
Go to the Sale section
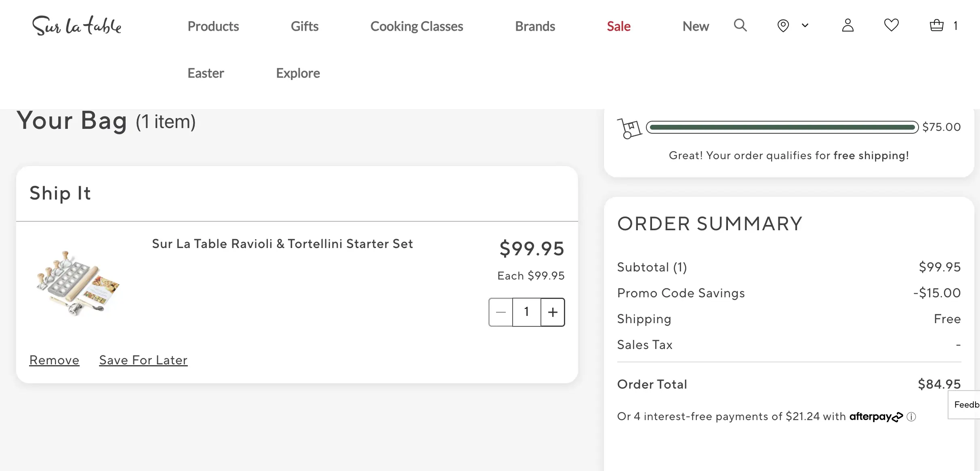618,26
